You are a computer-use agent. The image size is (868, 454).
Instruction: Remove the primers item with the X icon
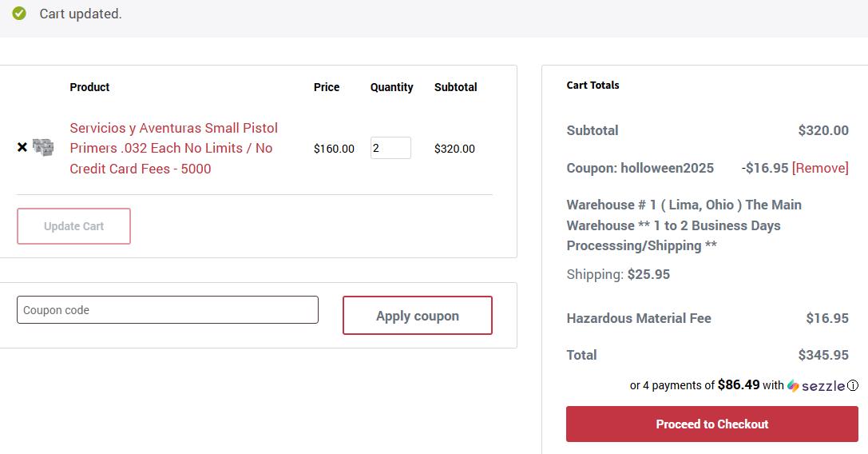22,147
